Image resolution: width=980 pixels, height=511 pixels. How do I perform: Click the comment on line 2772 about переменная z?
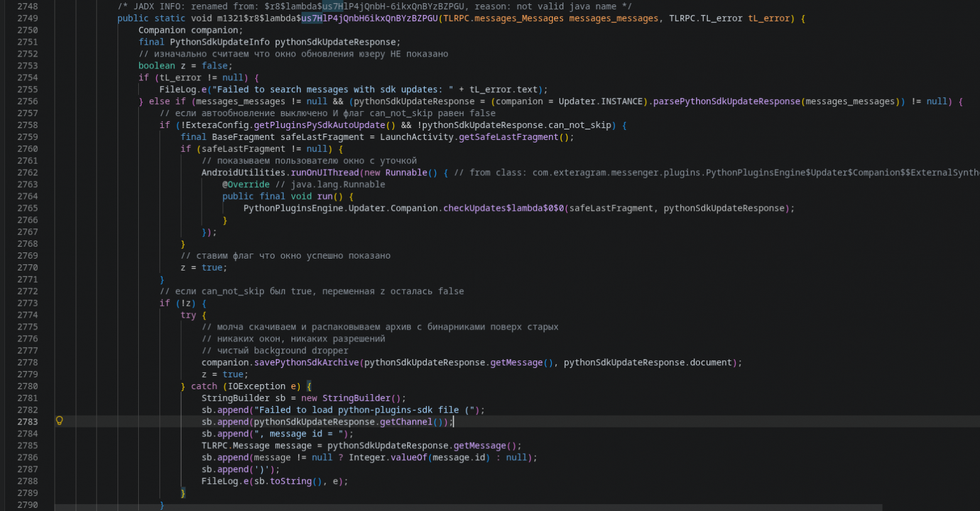312,291
